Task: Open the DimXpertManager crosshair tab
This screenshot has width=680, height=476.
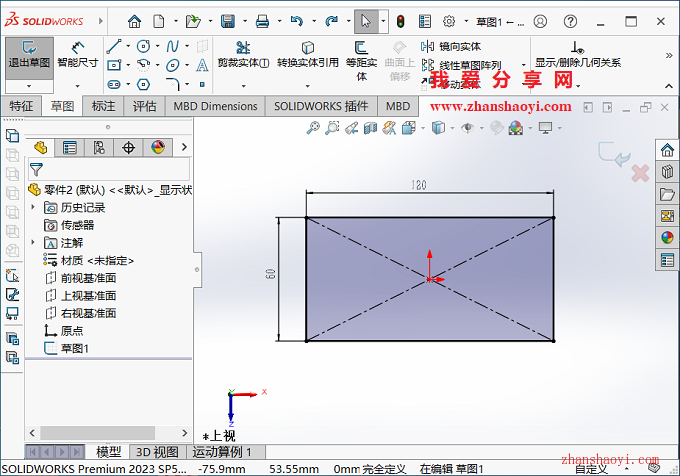Action: [x=128, y=148]
